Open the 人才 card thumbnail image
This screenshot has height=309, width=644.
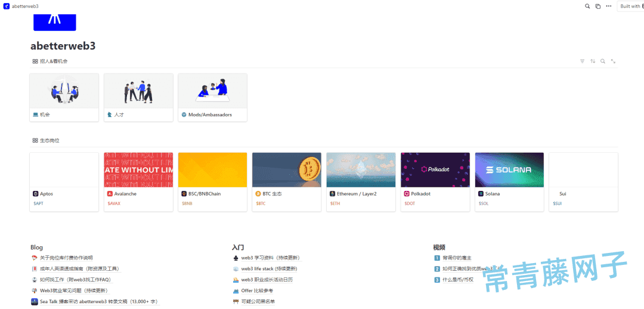[x=138, y=91]
